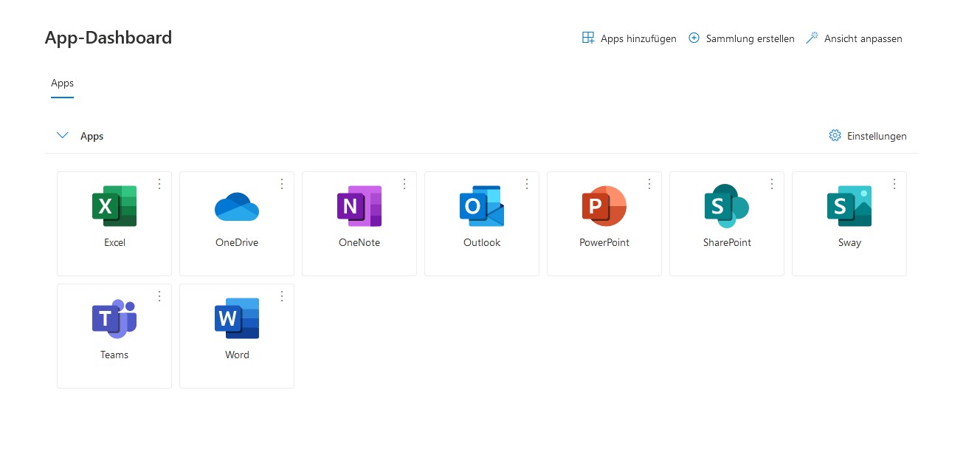Viewport: 980px width, 455px height.
Task: Collapse the Apps section chevron
Action: (63, 135)
